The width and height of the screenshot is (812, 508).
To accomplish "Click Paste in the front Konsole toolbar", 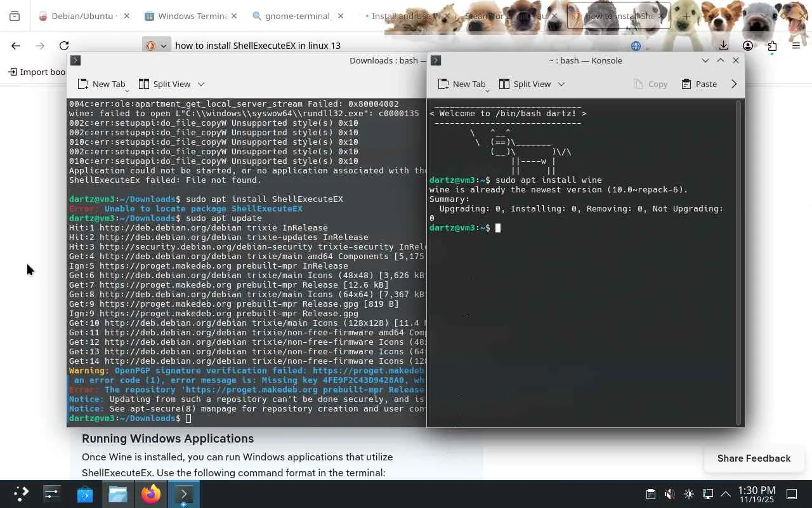I will pyautogui.click(x=699, y=84).
